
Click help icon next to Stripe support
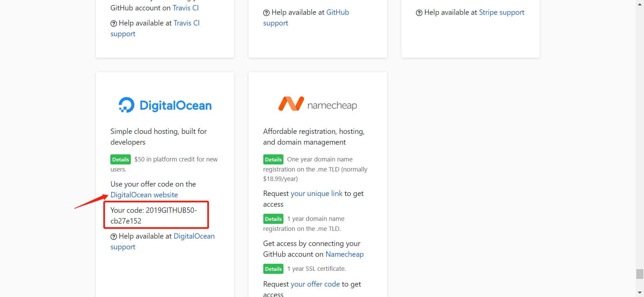(419, 13)
